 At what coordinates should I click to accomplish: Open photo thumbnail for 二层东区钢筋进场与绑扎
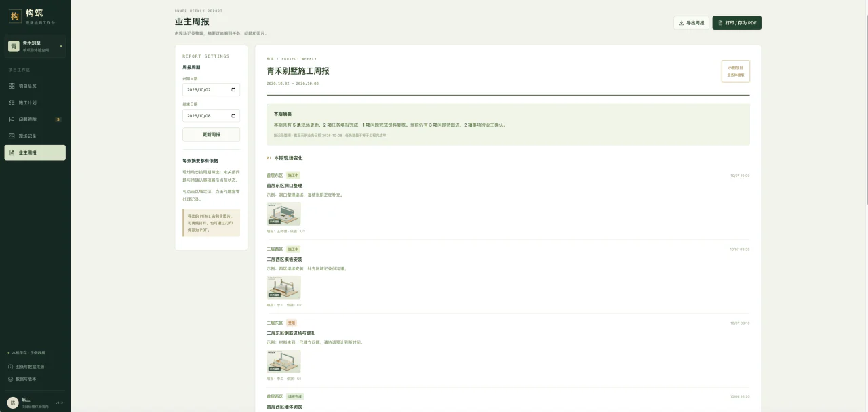283,361
